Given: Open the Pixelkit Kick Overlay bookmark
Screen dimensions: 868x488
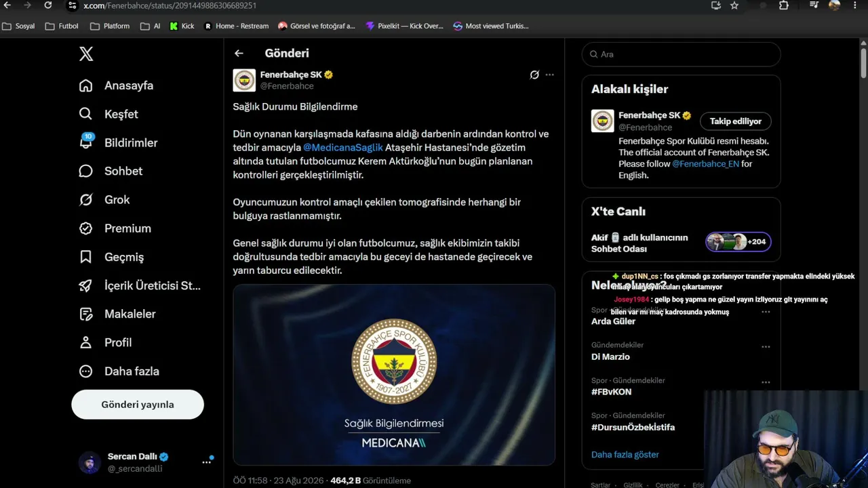Looking at the screenshot, I should click(x=405, y=26).
